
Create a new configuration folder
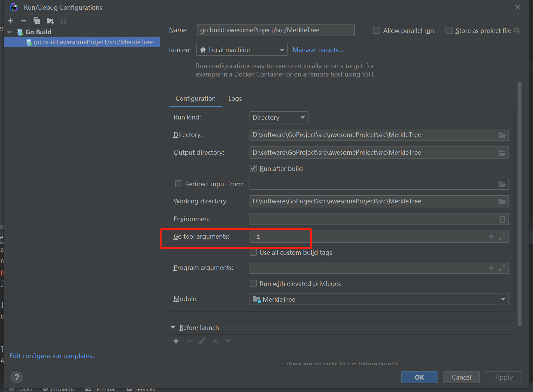click(x=50, y=21)
